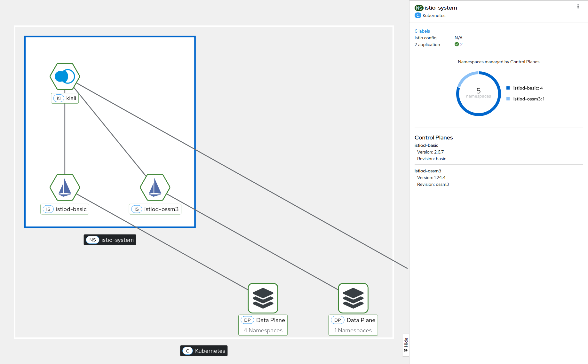Click istiod-ossm3 legend swatch in chart

[x=508, y=99]
